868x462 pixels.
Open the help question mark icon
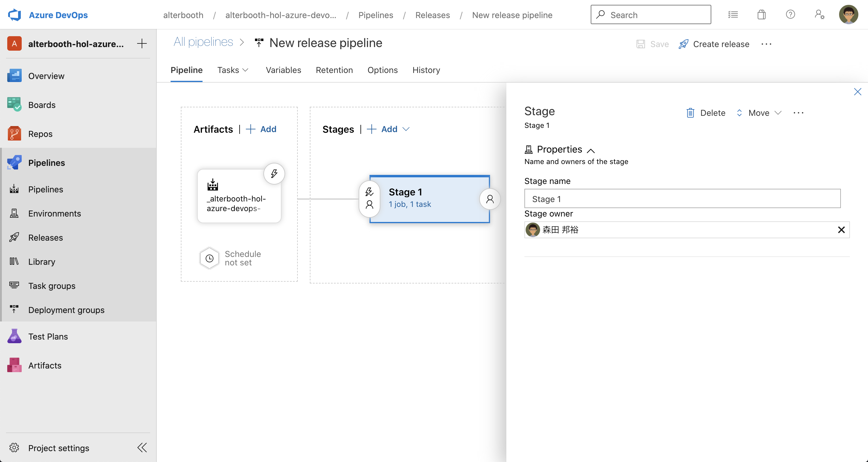pos(790,15)
